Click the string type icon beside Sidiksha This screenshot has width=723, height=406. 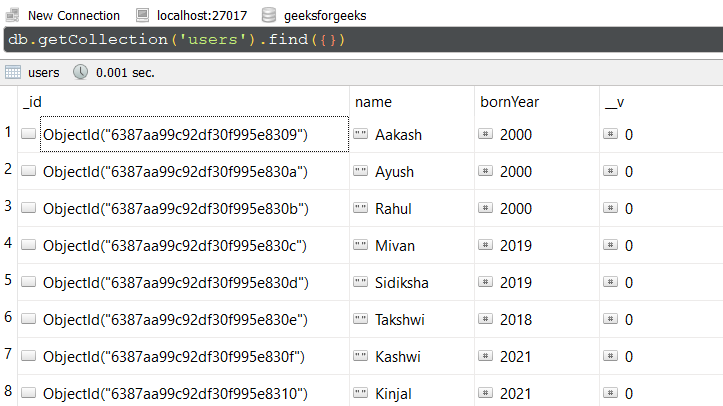click(361, 282)
